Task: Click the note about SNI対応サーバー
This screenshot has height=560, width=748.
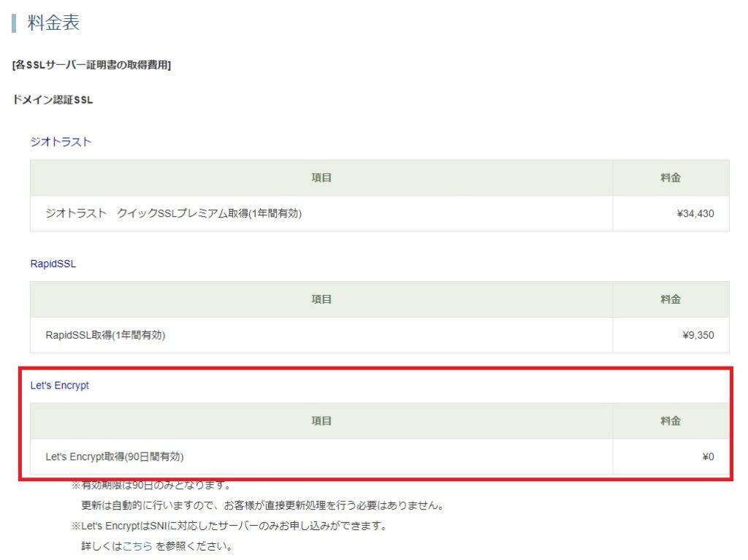Action: (229, 526)
